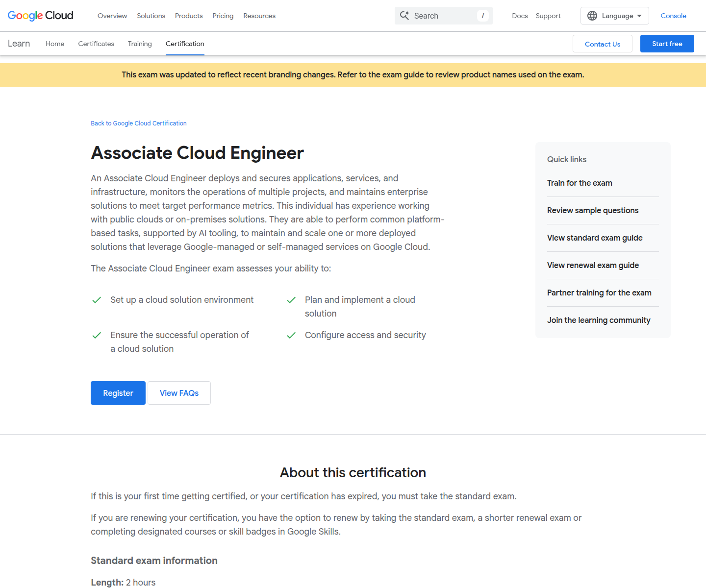Image resolution: width=706 pixels, height=588 pixels.
Task: Click the About this certification heading
Action: tap(353, 472)
